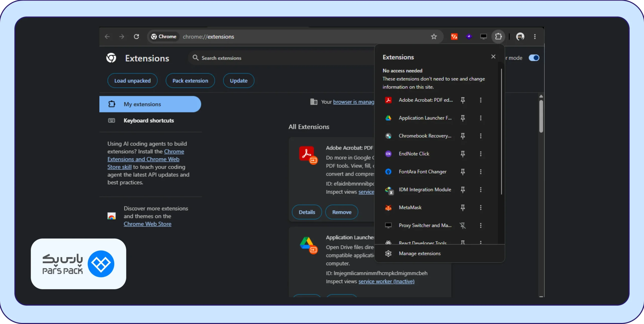Reload the page using the refresh icon

point(136,37)
